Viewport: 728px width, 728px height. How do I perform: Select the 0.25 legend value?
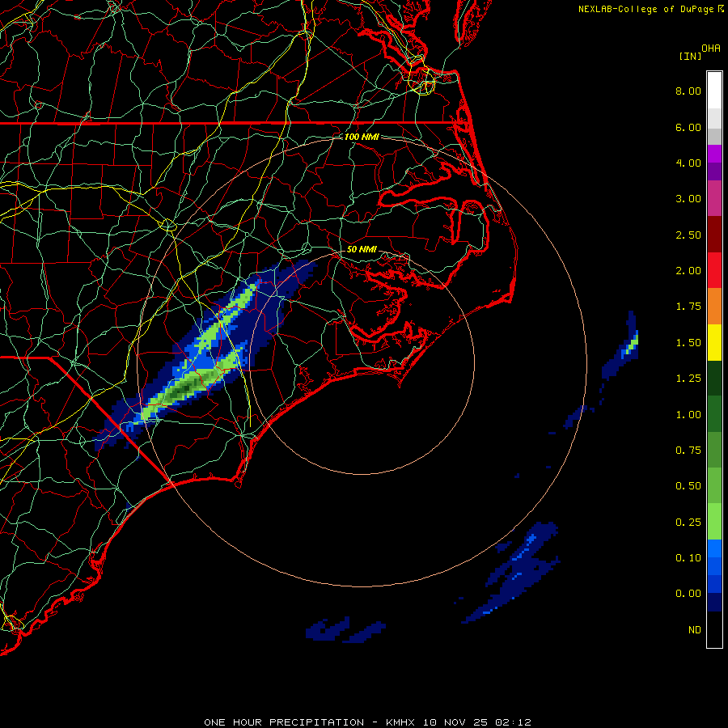pyautogui.click(x=688, y=523)
